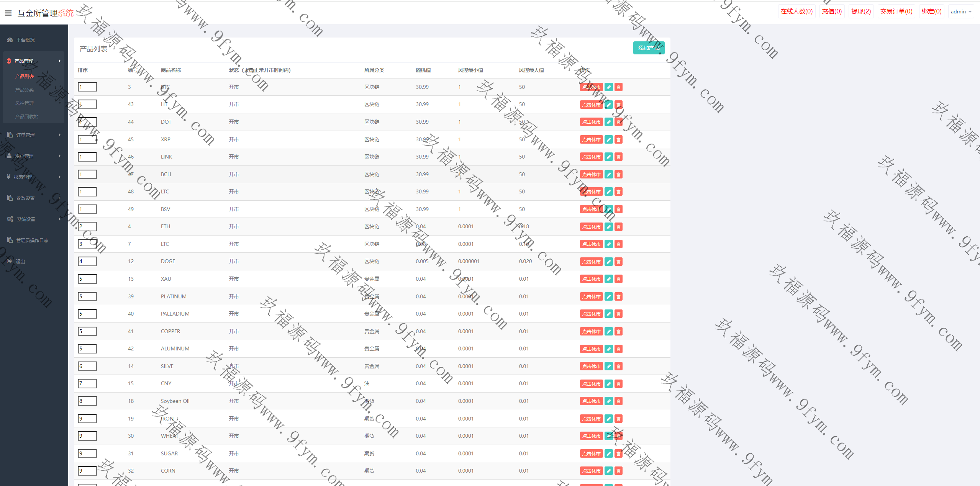This screenshot has height=486, width=980.
Task: Click delete trash icon for CORN row
Action: tap(618, 471)
